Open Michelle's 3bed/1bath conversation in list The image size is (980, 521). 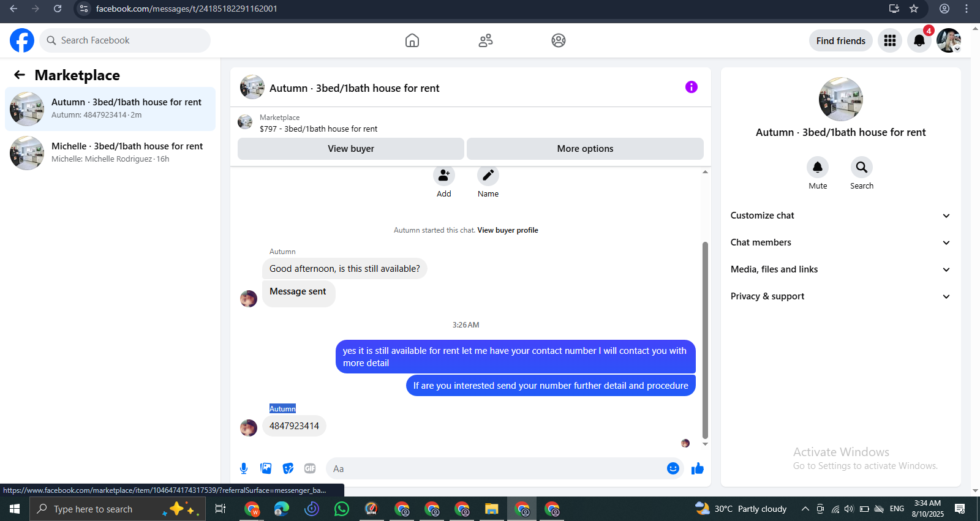click(x=110, y=153)
